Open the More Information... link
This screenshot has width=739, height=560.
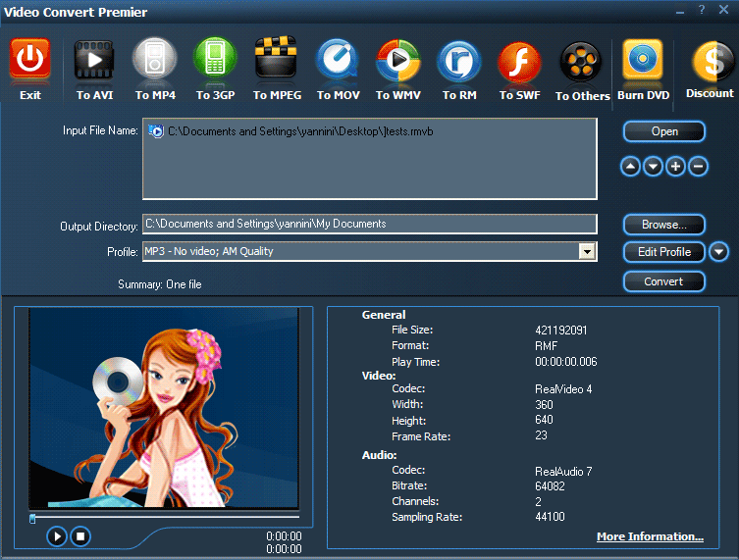[x=650, y=536]
